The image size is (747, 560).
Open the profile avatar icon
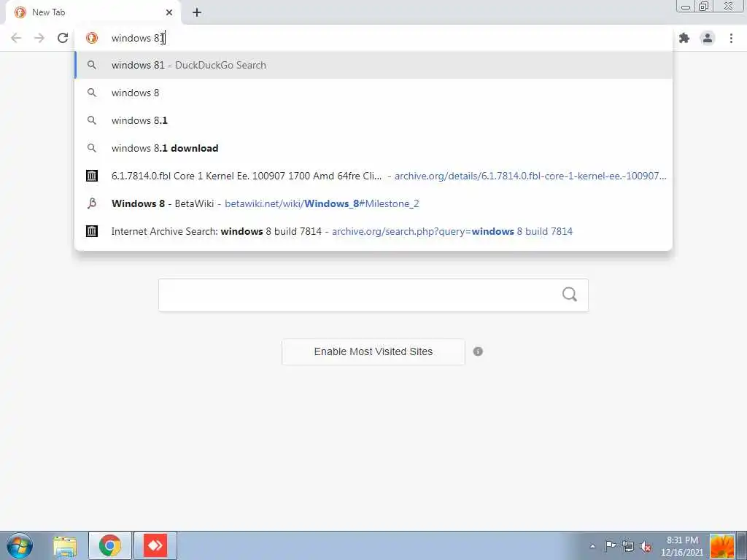coord(708,38)
